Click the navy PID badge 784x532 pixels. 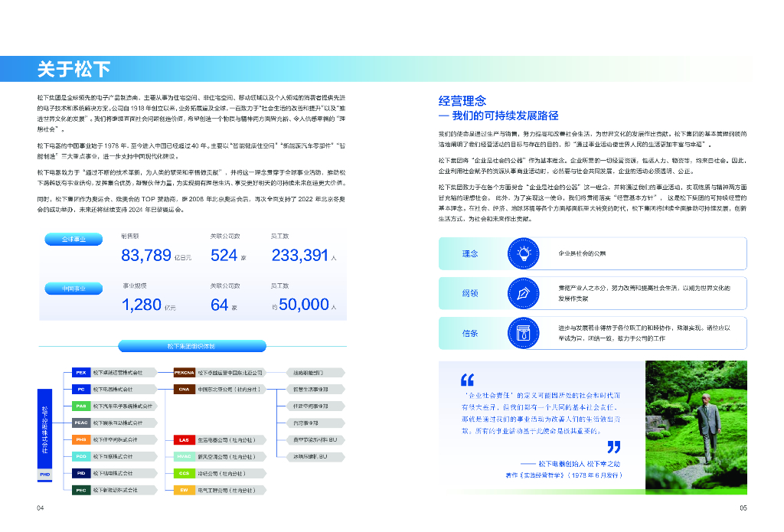point(81,473)
